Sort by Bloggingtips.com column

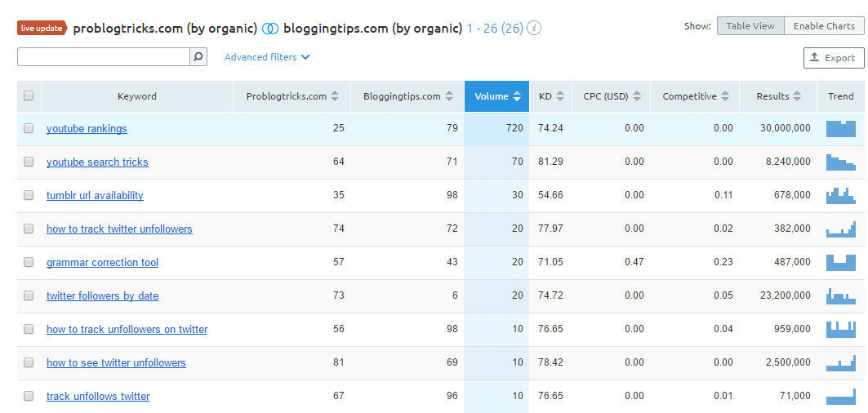[x=408, y=96]
